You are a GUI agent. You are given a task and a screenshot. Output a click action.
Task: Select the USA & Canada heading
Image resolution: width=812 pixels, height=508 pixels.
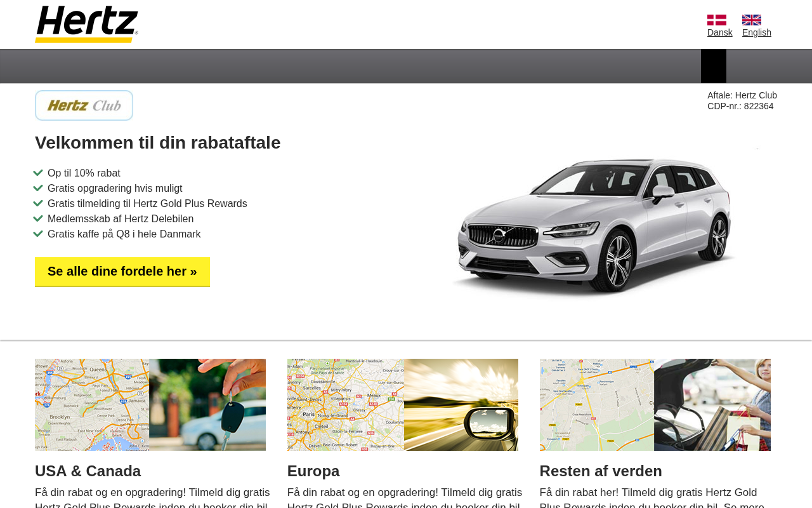[x=88, y=471]
